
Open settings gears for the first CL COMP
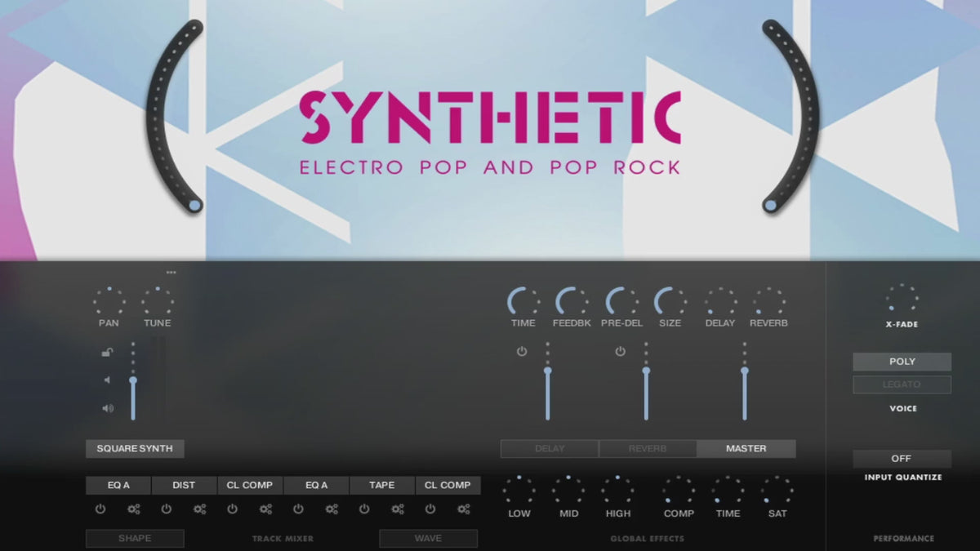266,509
